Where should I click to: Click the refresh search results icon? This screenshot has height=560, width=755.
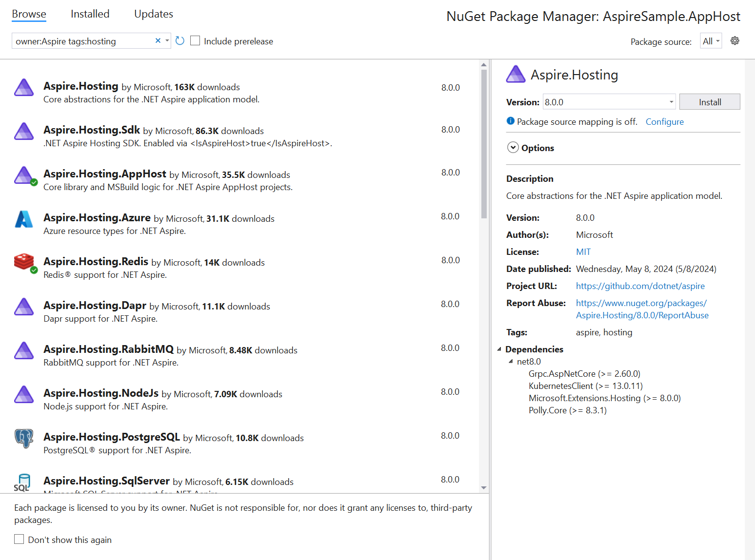[179, 40]
